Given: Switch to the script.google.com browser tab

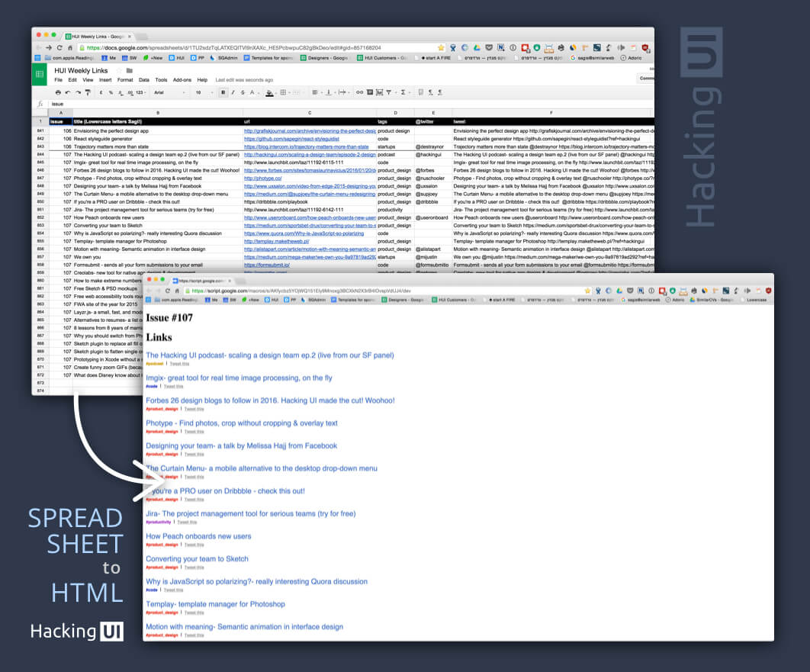Looking at the screenshot, I should pyautogui.click(x=202, y=281).
